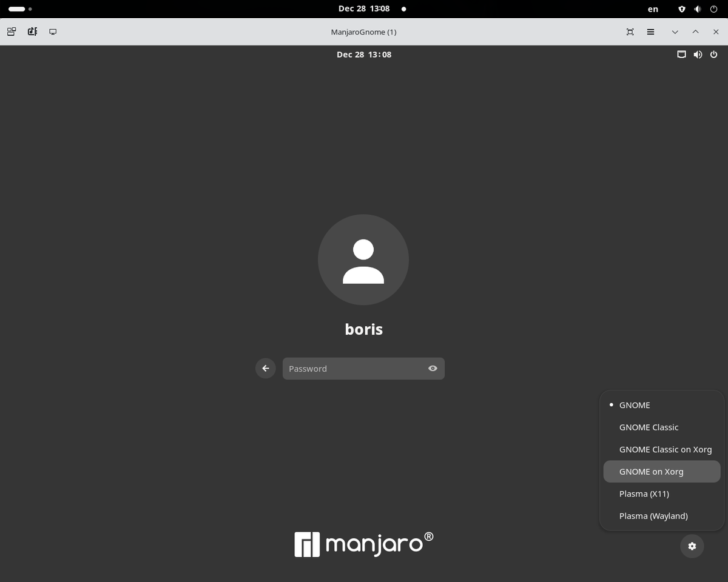Click the power icon on the login screen
The image size is (728, 582).
click(x=713, y=54)
